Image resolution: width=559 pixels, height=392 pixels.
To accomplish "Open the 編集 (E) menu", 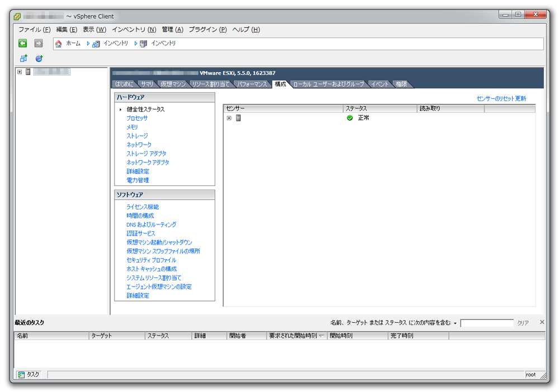I will 67,30.
